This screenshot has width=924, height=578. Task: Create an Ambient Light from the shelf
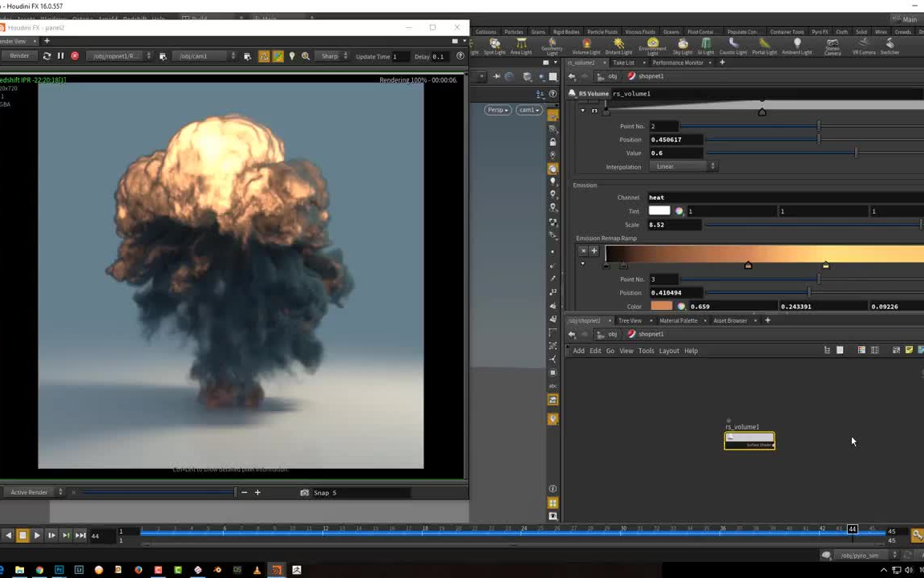point(796,47)
